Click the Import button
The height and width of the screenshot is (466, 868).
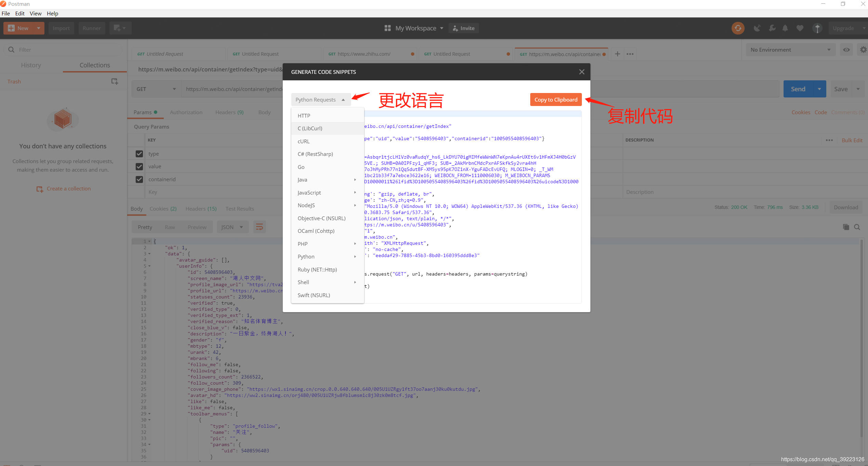pyautogui.click(x=61, y=28)
